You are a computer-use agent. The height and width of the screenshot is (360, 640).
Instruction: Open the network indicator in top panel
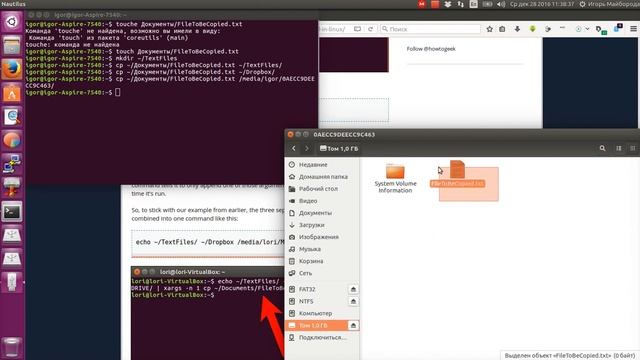tap(460, 4)
